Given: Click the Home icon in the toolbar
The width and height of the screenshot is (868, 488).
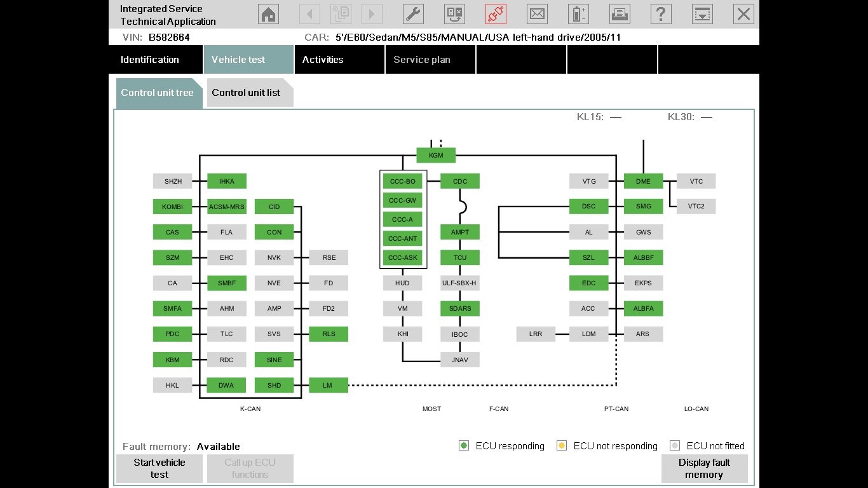Looking at the screenshot, I should point(269,14).
